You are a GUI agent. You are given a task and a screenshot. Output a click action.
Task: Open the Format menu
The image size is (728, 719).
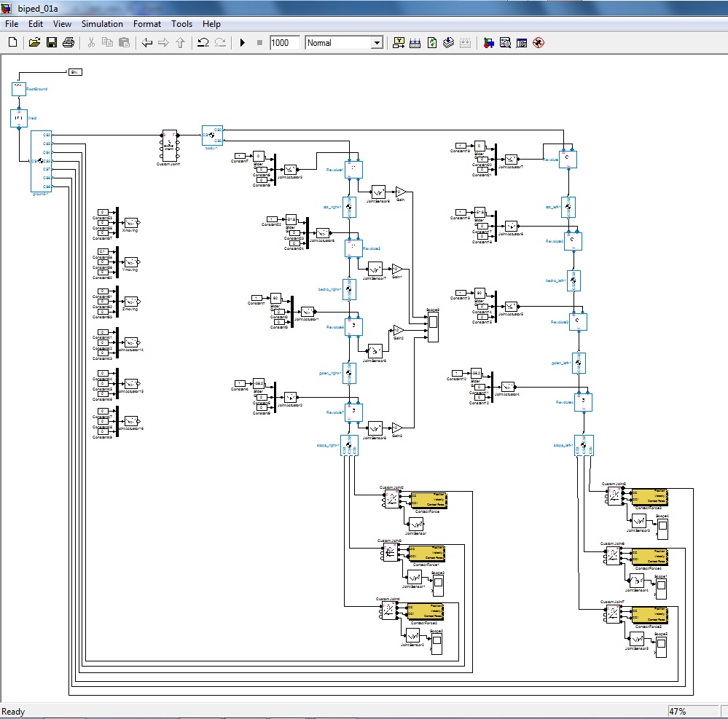147,24
